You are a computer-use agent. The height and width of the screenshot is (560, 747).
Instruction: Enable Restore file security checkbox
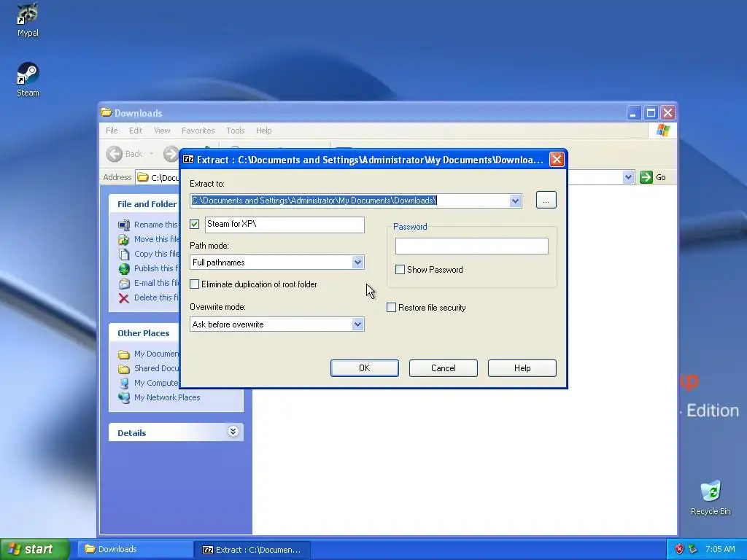pyautogui.click(x=391, y=308)
